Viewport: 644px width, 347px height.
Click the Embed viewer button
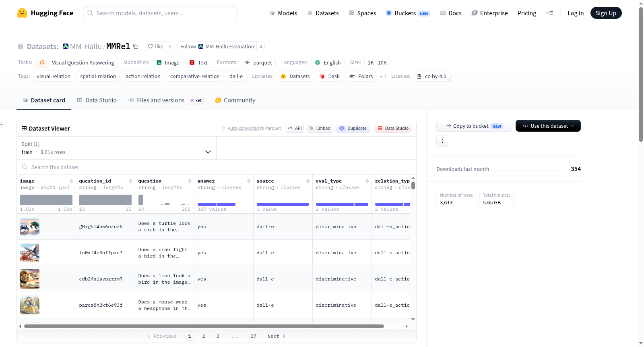(x=320, y=128)
